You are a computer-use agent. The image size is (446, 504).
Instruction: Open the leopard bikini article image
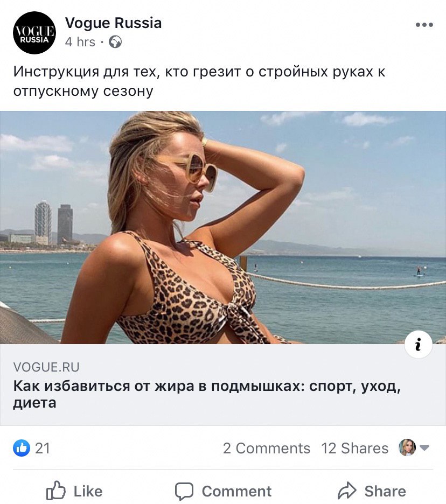click(223, 228)
